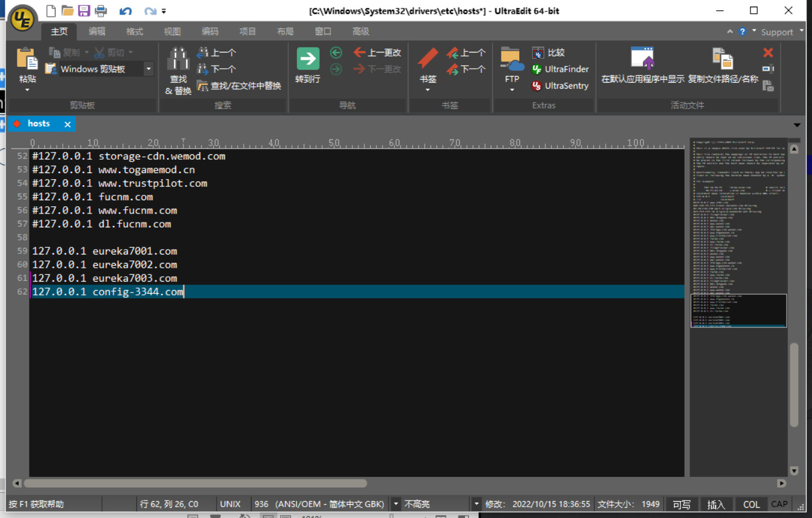Open the encoding dropdown arrow in status bar

tap(396, 504)
